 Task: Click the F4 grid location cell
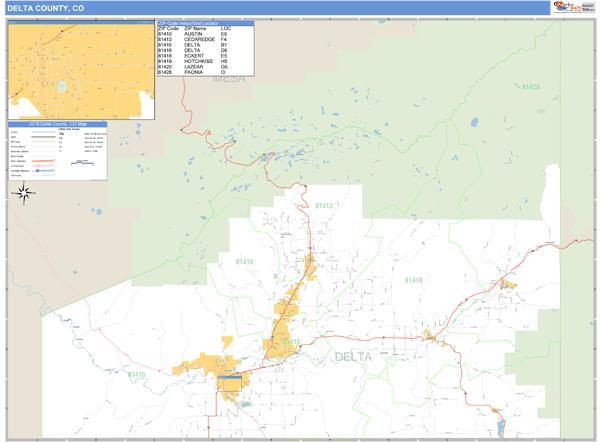[223, 39]
